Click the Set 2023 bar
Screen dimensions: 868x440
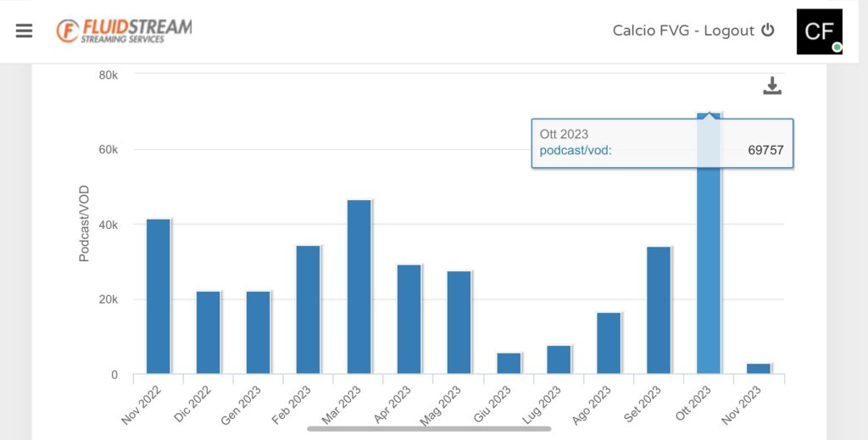pyautogui.click(x=659, y=309)
